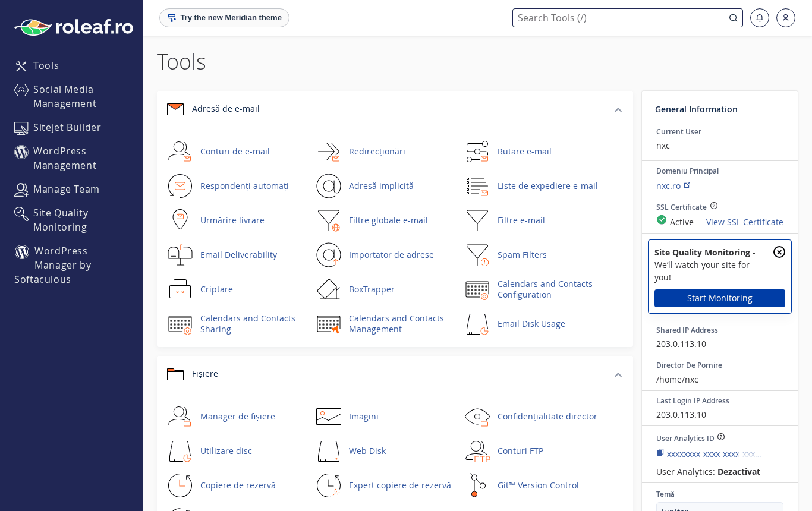Open the View SSL Certificate link
The image size is (812, 511).
tap(745, 222)
